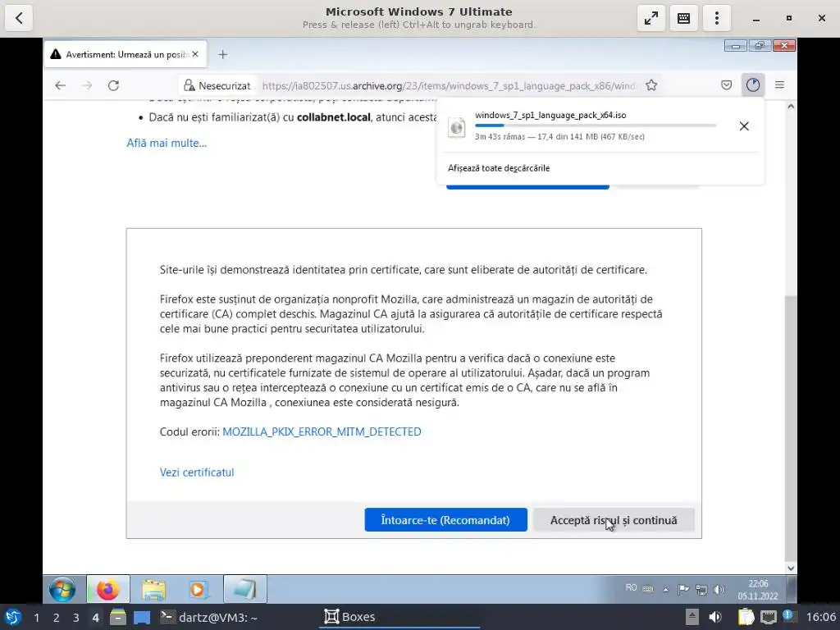Viewport: 840px width, 630px height.
Task: Switch to workspace 4
Action: (95, 618)
